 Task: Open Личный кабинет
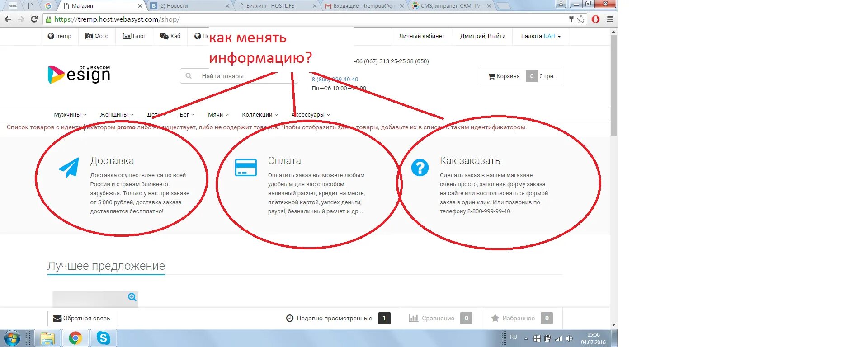tap(422, 36)
